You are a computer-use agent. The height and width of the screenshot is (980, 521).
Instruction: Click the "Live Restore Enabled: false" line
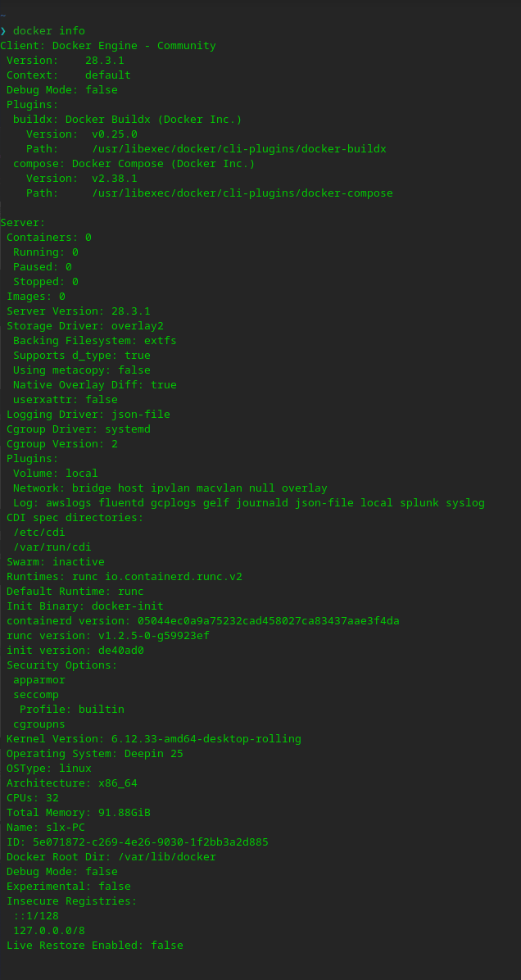pyautogui.click(x=95, y=946)
